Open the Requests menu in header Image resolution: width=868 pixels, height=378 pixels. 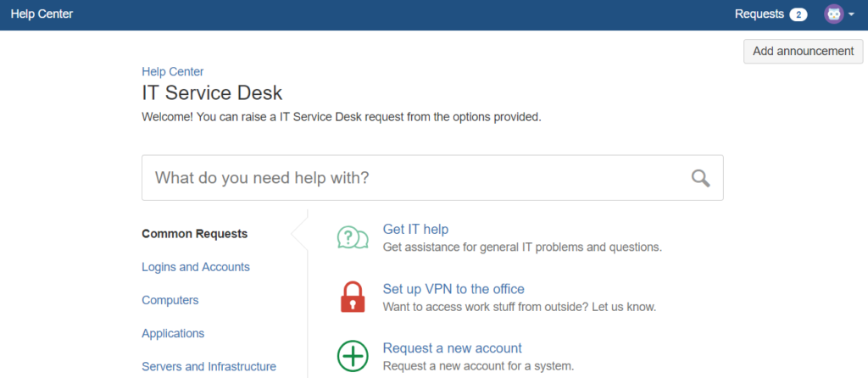point(759,14)
